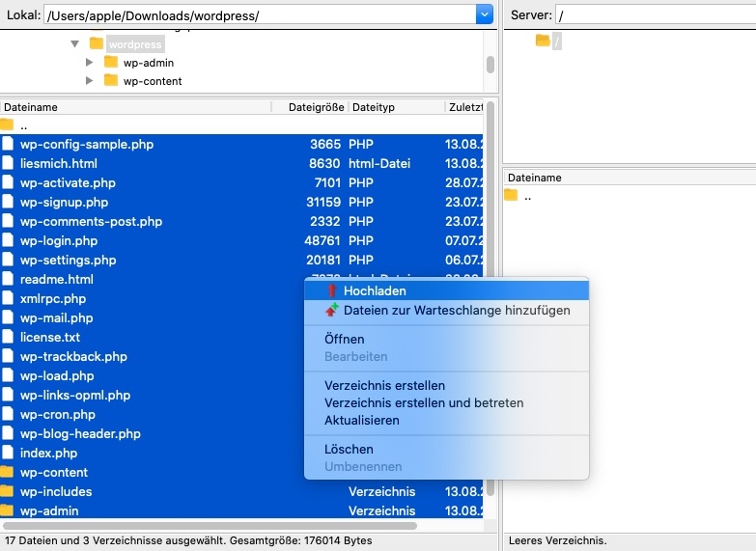Click file icon next to wp-login.php
The height and width of the screenshot is (551, 756).
click(7, 240)
